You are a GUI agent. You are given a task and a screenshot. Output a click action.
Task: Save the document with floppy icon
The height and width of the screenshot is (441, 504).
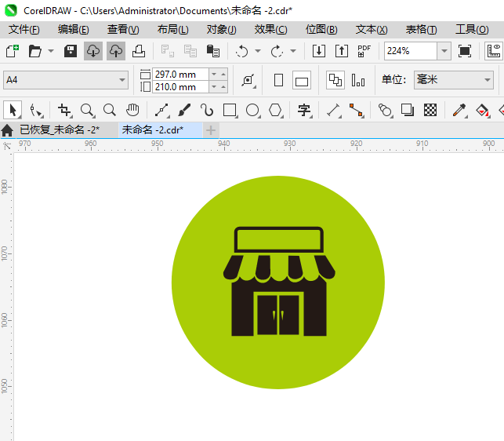click(70, 51)
